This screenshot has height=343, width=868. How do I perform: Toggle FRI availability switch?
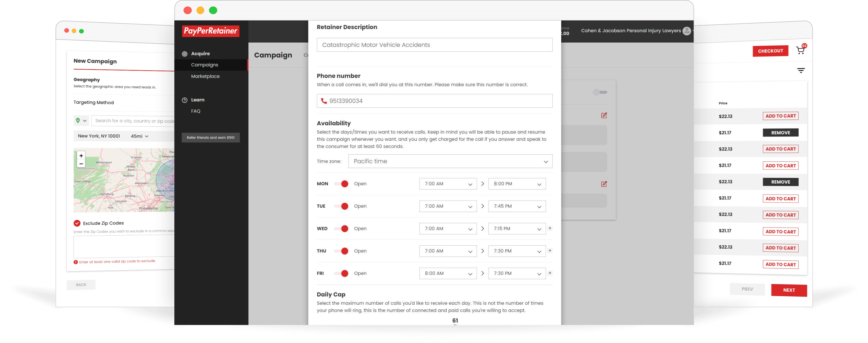click(x=341, y=273)
